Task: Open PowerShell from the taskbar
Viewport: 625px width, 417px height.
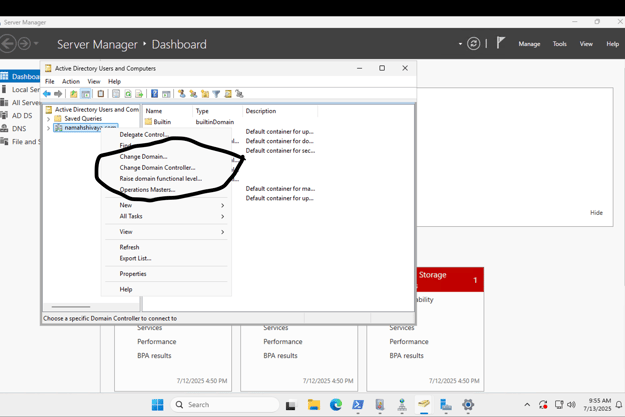Action: [x=358, y=405]
